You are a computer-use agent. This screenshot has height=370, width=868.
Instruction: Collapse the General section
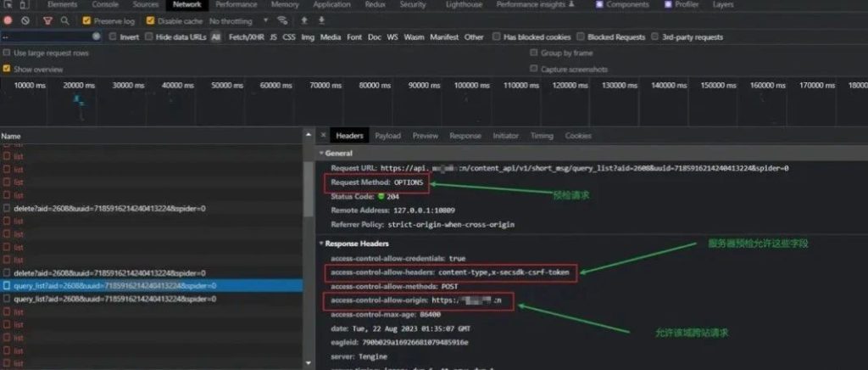[322, 153]
